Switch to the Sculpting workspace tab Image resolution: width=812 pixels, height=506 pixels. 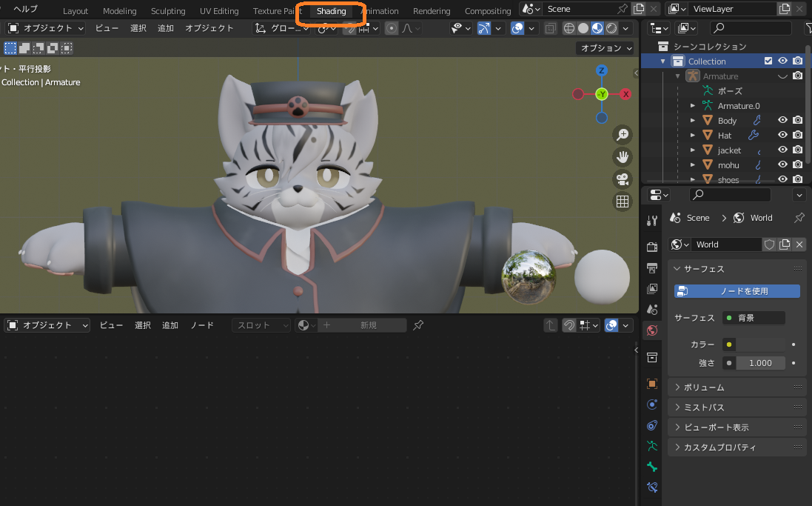coord(168,11)
